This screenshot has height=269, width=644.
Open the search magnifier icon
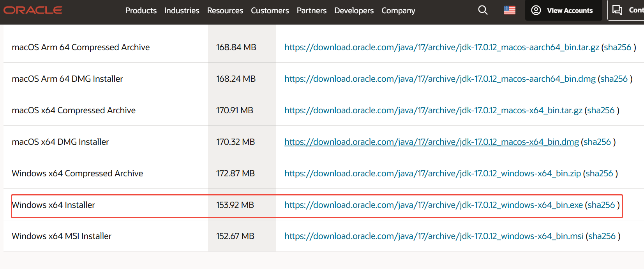coord(483,10)
